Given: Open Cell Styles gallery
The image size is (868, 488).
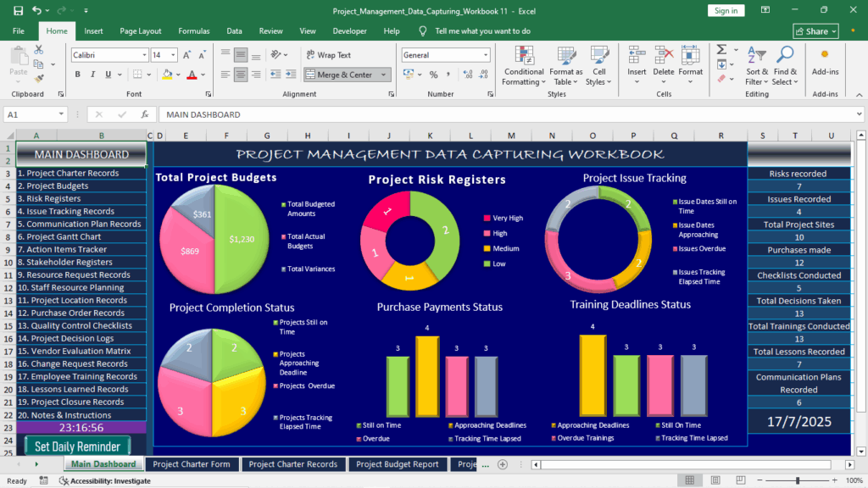Looking at the screenshot, I should [599, 68].
